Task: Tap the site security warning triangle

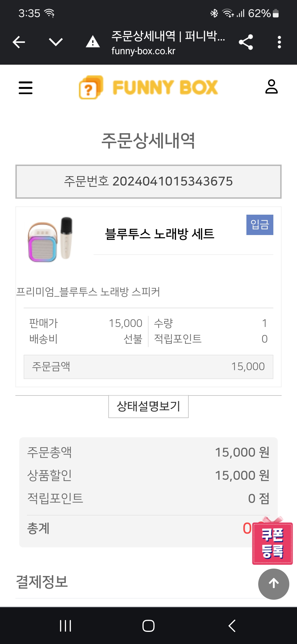Action: 93,42
